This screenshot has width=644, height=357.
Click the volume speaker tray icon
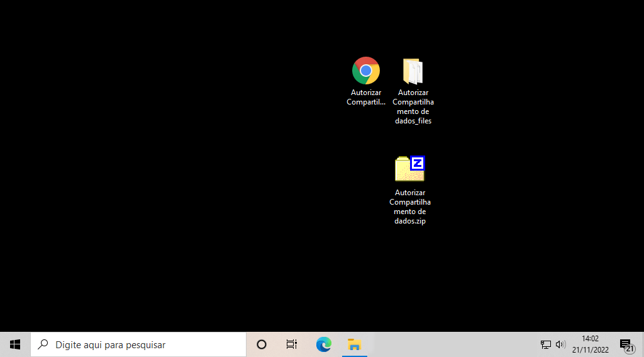tap(560, 344)
